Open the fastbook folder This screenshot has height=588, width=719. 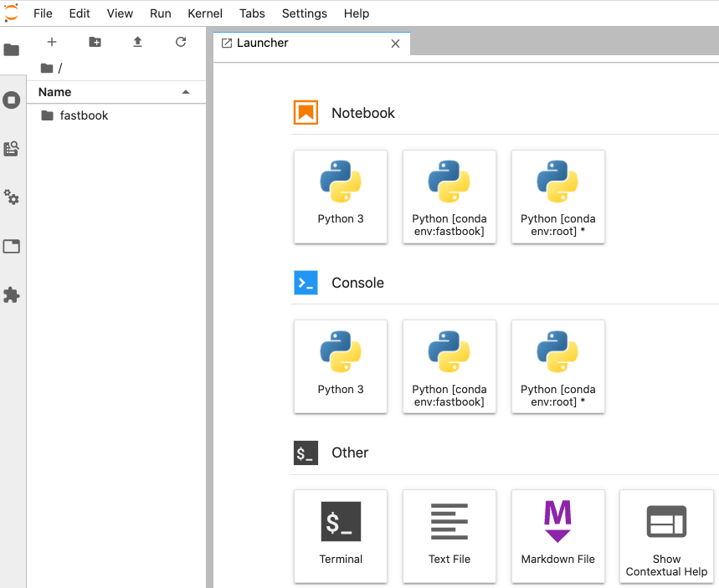click(84, 115)
